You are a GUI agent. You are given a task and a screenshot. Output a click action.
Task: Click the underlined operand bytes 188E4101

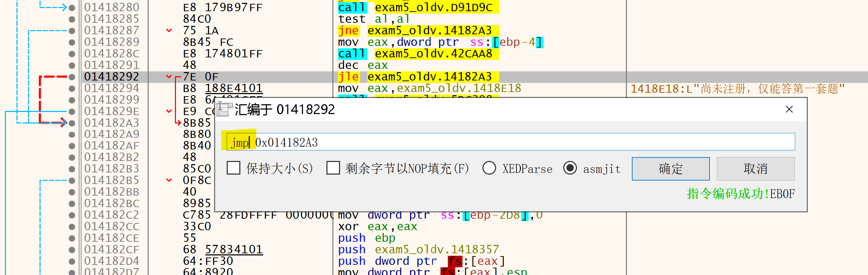(234, 88)
